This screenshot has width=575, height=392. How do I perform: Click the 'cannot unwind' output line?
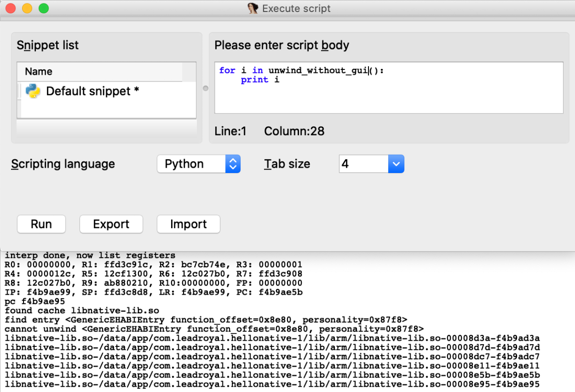(x=214, y=329)
